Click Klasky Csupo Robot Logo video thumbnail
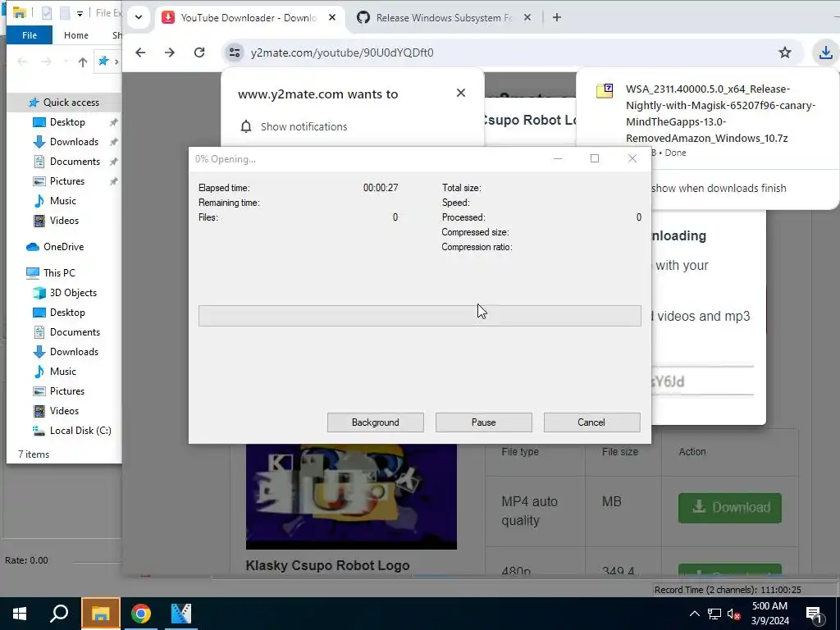This screenshot has height=630, width=840. (351, 496)
